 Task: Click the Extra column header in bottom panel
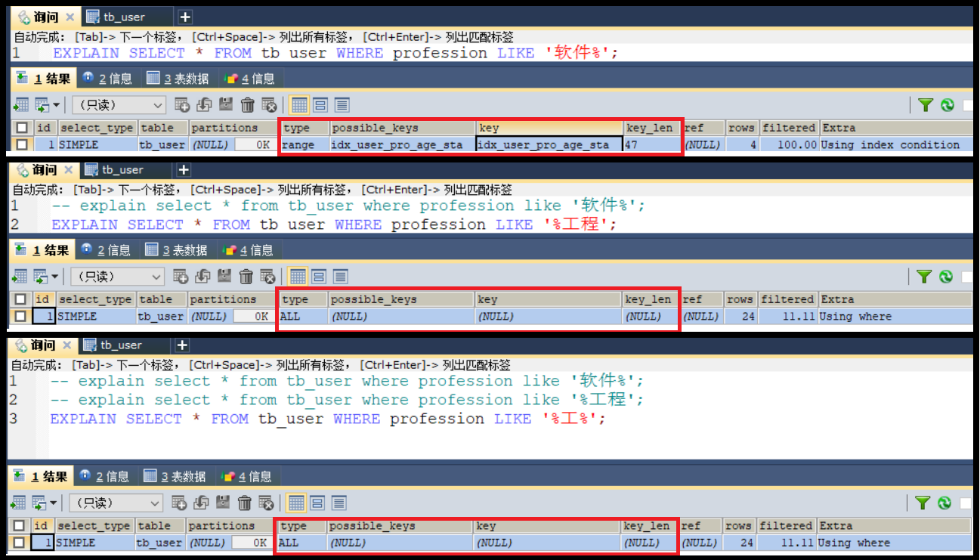[893, 525]
